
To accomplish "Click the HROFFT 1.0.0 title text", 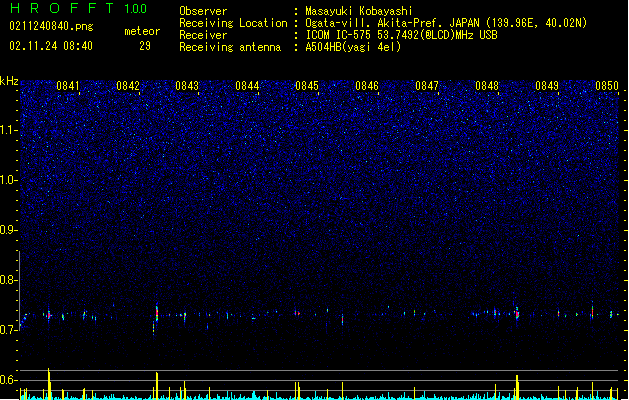I will (79, 8).
